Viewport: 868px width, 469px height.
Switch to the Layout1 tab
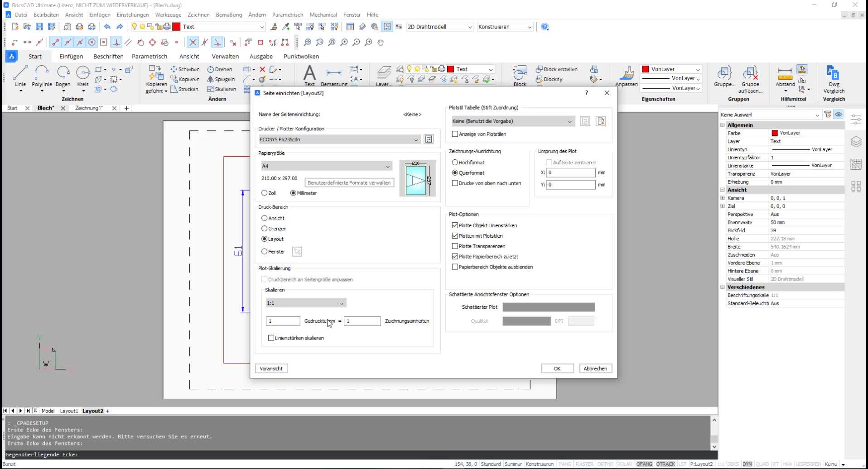pos(69,411)
